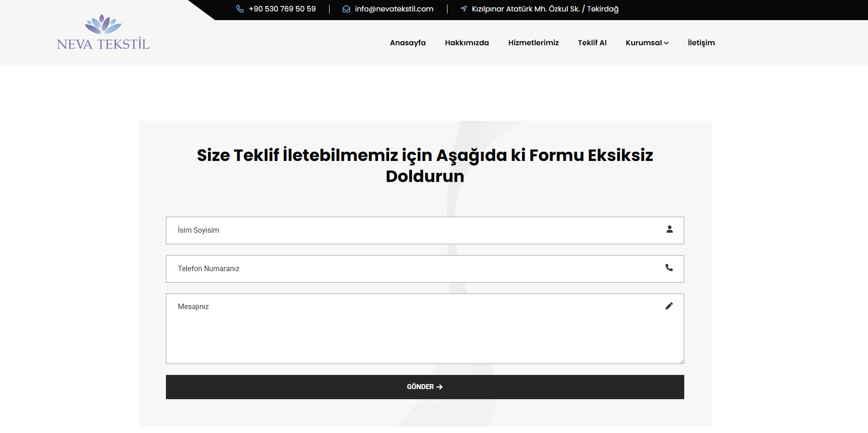The height and width of the screenshot is (433, 868).
Task: Open the Anasayfa menu item
Action: [408, 43]
